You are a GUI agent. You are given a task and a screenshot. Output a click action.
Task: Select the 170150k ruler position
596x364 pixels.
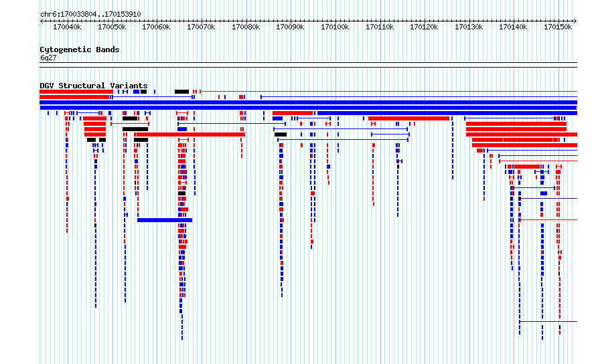558,27
